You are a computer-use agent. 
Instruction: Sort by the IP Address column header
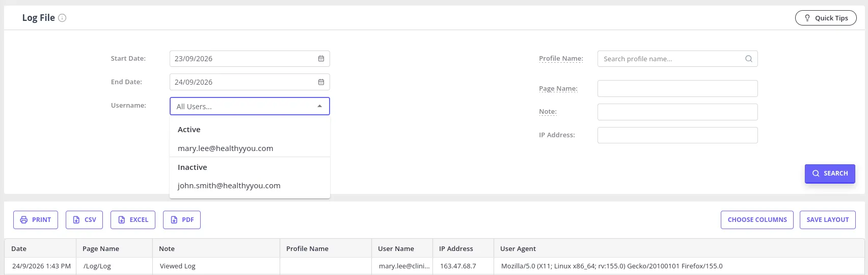463,248
